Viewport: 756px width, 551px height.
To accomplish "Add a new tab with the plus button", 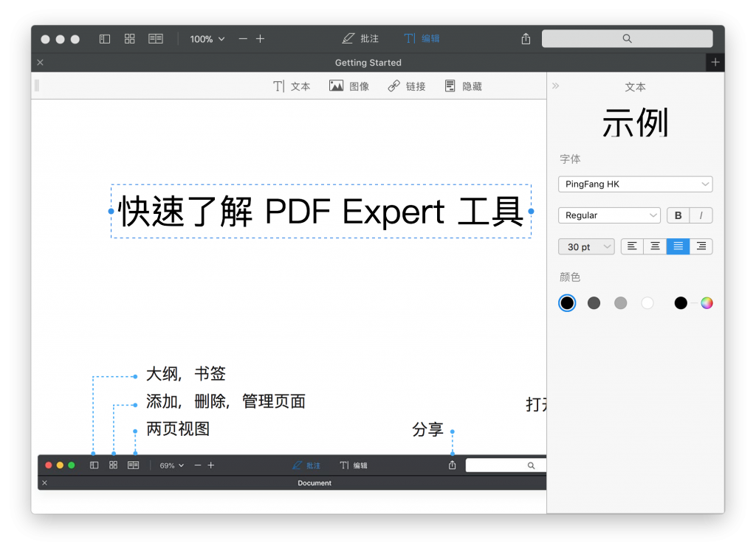I will (715, 62).
